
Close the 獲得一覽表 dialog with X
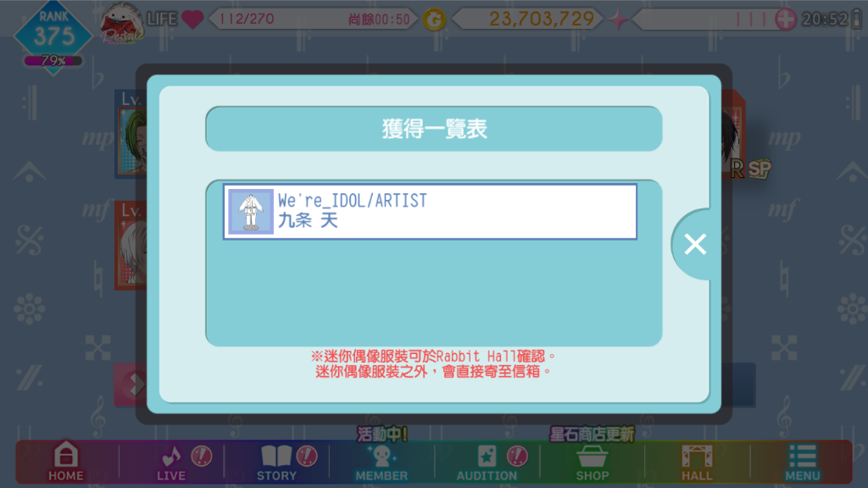[x=695, y=244]
